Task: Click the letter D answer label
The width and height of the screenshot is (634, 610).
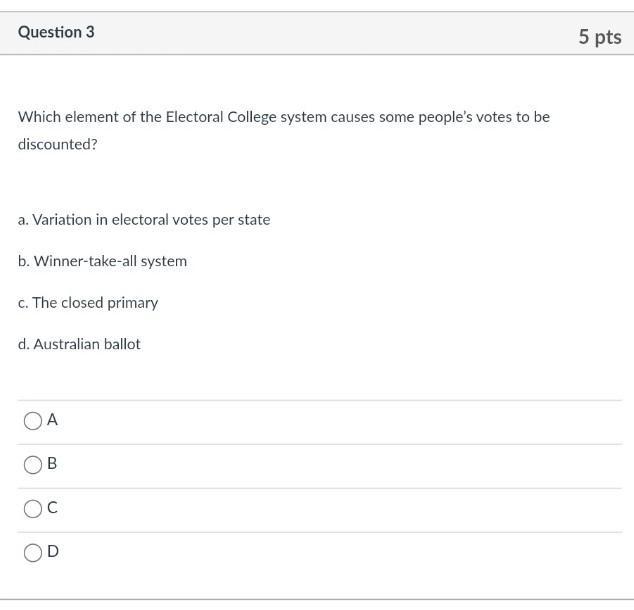Action: [x=53, y=551]
